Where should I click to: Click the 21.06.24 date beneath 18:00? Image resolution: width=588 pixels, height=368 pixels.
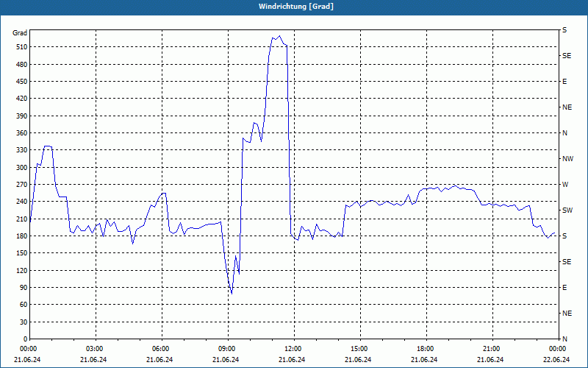click(x=424, y=360)
